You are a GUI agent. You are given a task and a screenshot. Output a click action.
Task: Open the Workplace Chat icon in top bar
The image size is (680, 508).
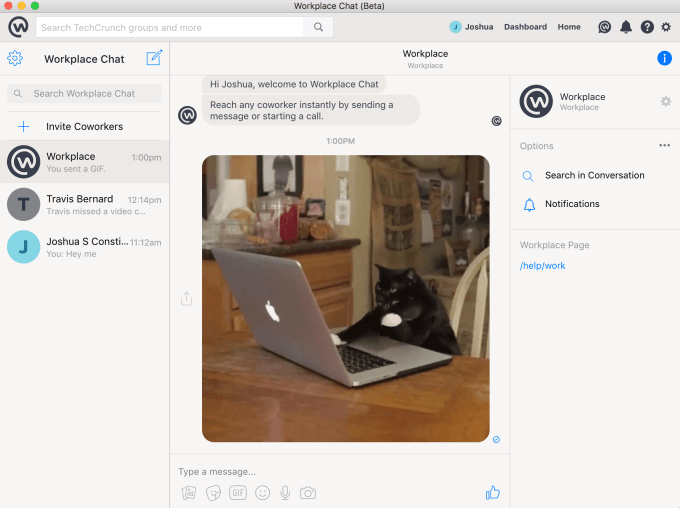tap(605, 27)
